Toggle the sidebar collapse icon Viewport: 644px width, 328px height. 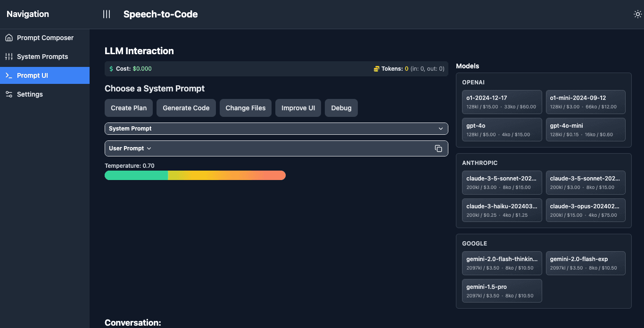[x=107, y=14]
